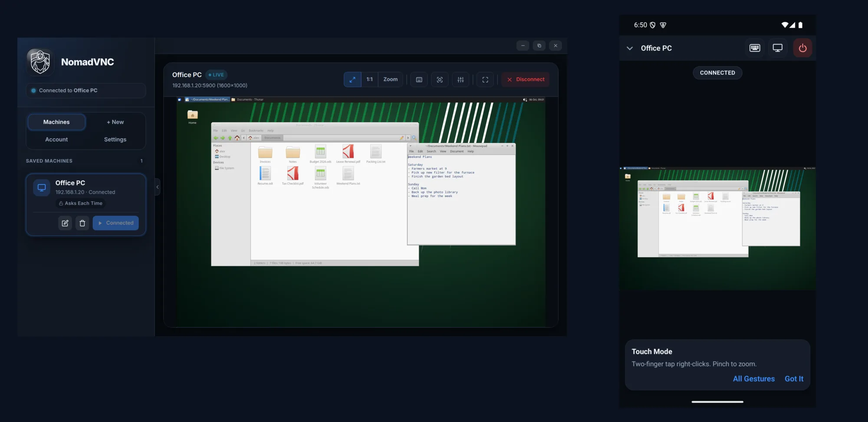Select File System in Thunar Devices
Screen dimensions: 868x422
coord(224,168)
